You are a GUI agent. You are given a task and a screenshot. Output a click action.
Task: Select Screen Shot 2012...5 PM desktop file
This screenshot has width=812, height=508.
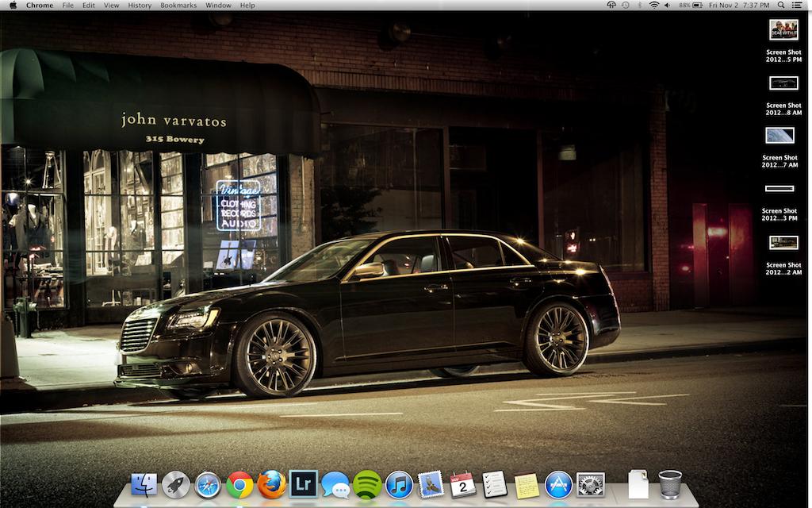(x=783, y=41)
